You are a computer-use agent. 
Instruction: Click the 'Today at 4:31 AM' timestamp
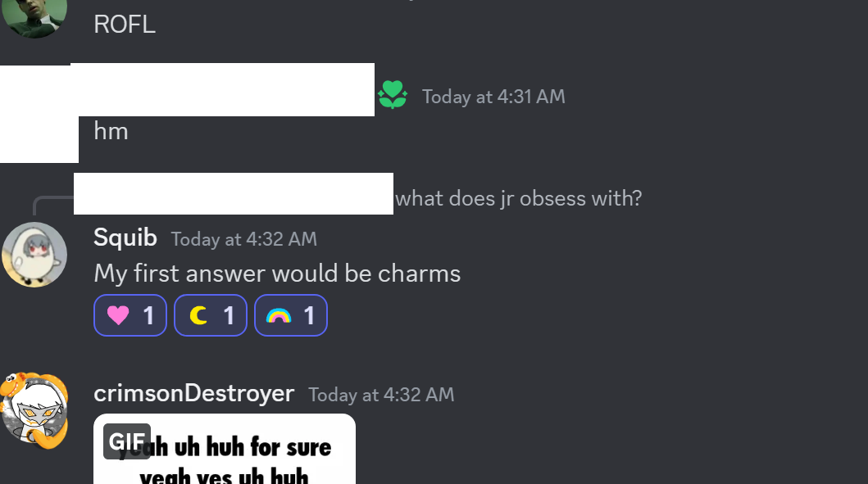(493, 97)
